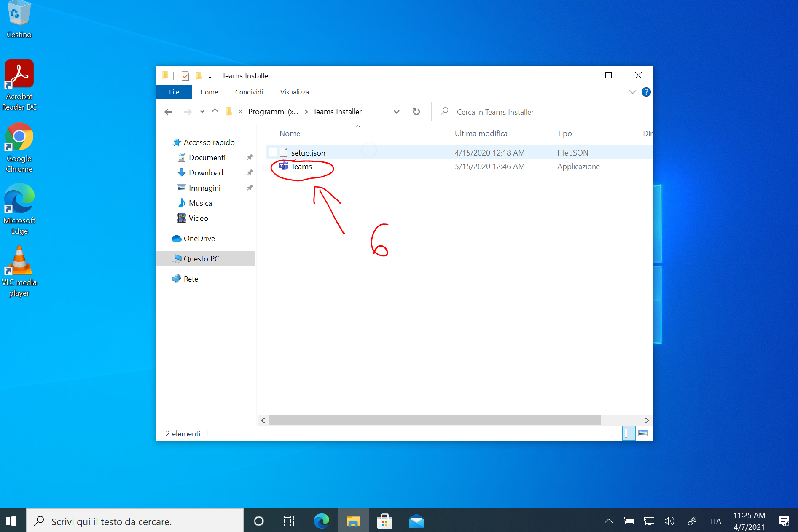
Task: Toggle the select all checkbox beside Nome
Action: (269, 133)
